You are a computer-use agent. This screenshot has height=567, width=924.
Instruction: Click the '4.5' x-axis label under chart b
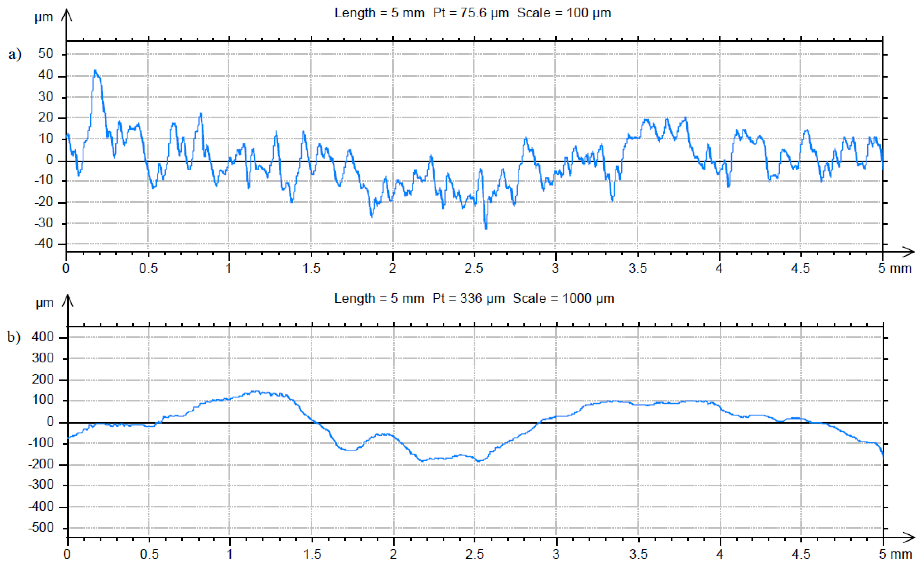(x=801, y=554)
